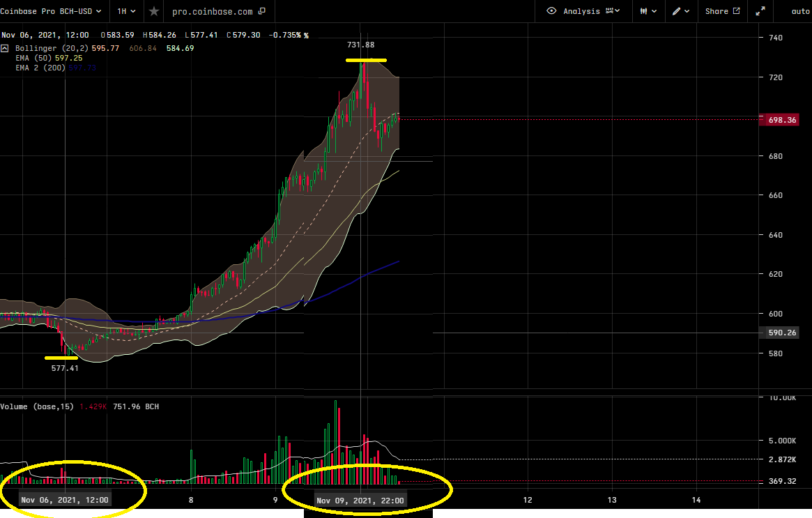Viewport: 812px width, 518px height.
Task: Click the 5.000K volume axis label
Action: [782, 441]
